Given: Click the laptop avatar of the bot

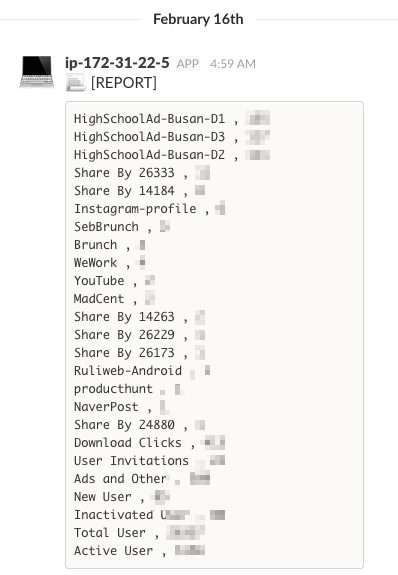Looking at the screenshot, I should [37, 72].
